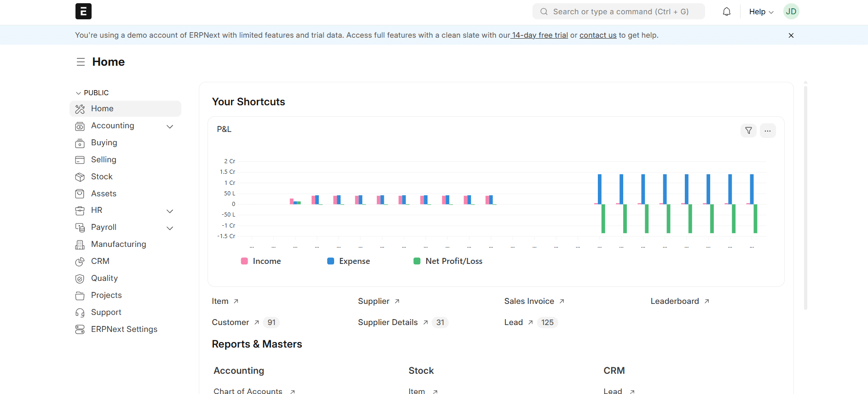Open the notifications bell
This screenshot has height=394, width=868.
point(726,11)
